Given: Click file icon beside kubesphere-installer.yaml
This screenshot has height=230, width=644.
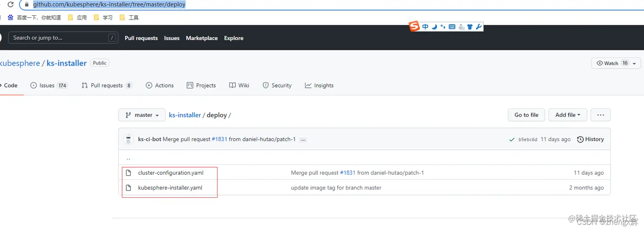Looking at the screenshot, I should [x=128, y=187].
